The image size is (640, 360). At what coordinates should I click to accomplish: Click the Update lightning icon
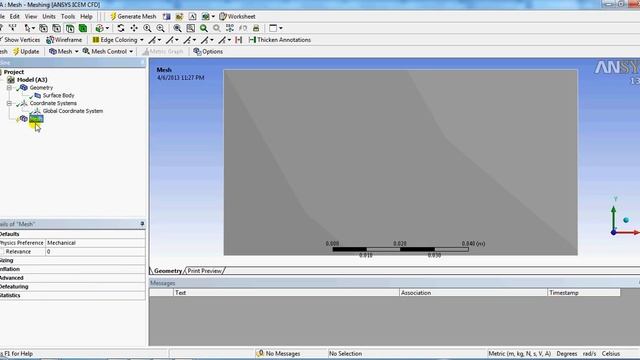16,51
